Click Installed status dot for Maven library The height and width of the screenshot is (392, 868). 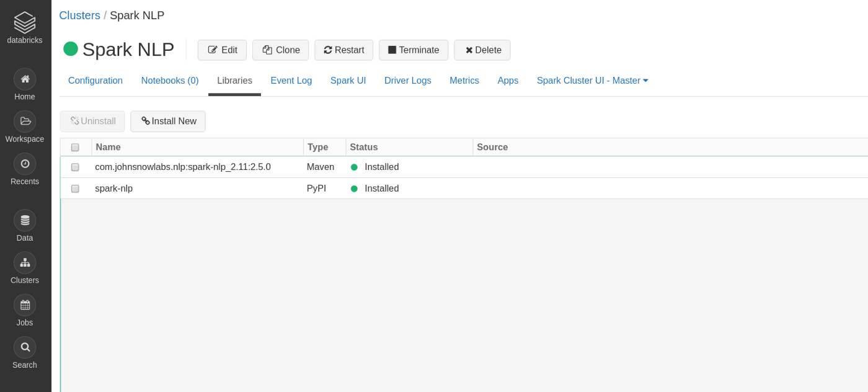(354, 167)
